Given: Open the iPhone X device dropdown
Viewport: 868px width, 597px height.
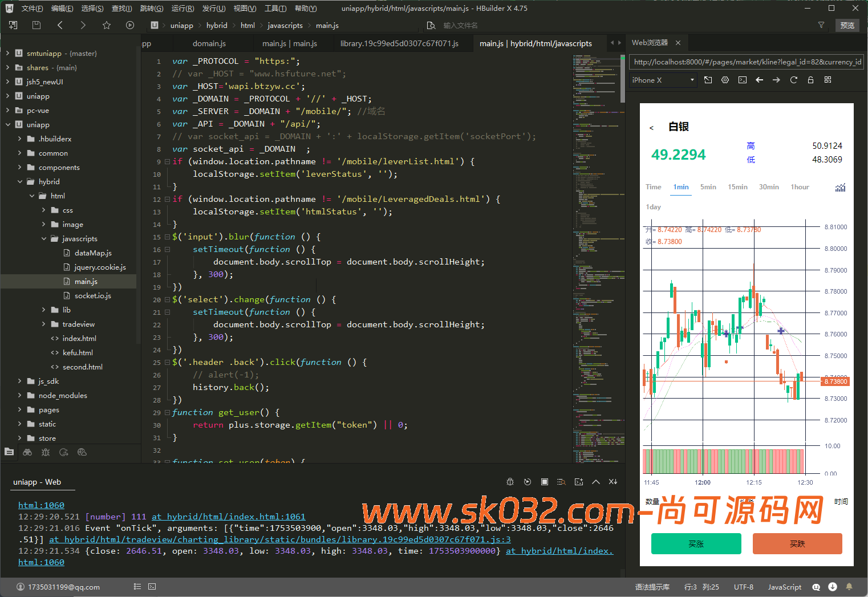Looking at the screenshot, I should click(663, 80).
